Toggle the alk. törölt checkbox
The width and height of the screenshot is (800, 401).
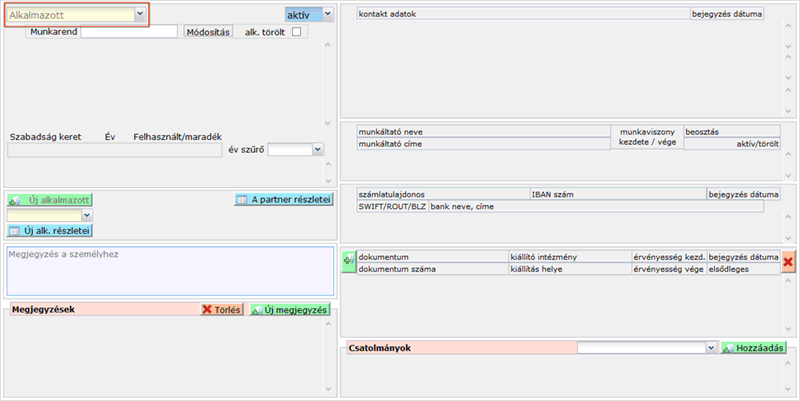click(x=296, y=33)
